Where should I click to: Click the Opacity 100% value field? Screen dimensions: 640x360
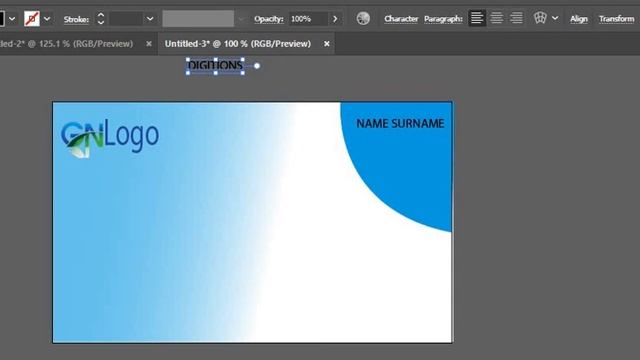[308, 19]
